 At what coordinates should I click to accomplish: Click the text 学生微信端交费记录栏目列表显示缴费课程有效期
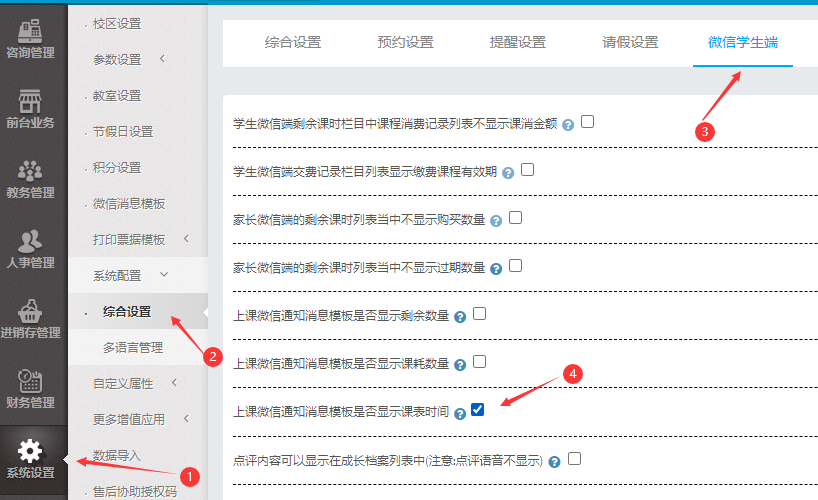365,172
